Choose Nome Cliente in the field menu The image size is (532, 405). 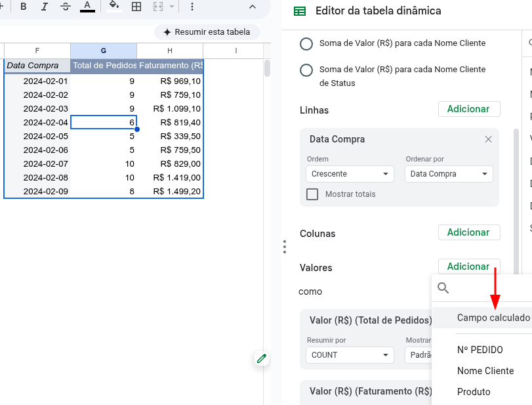[x=485, y=370]
